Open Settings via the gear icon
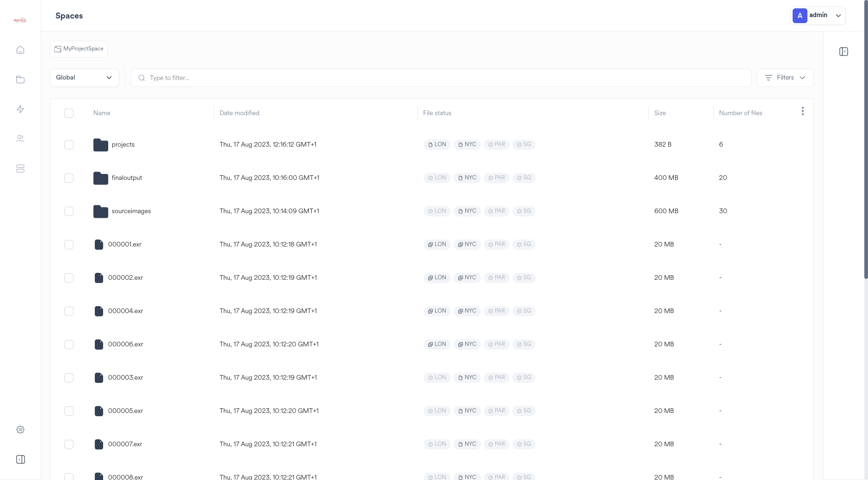 point(20,429)
